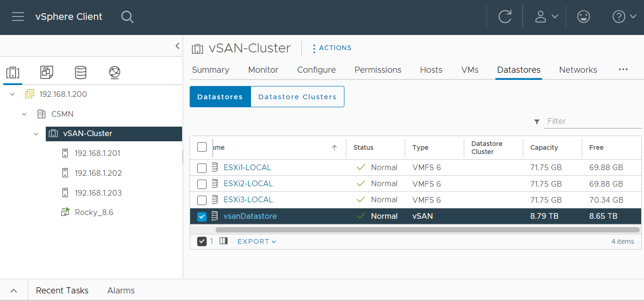Switch to Storage inventory view
This screenshot has width=644, height=301.
81,72
